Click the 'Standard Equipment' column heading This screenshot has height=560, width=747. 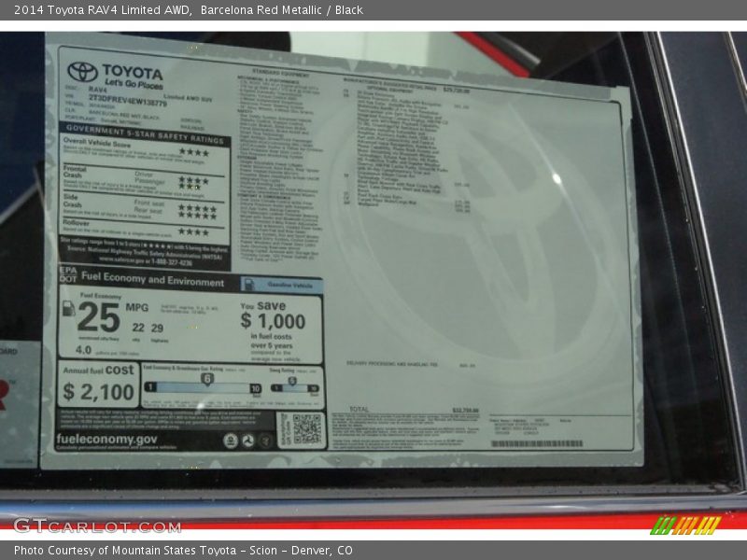(280, 73)
